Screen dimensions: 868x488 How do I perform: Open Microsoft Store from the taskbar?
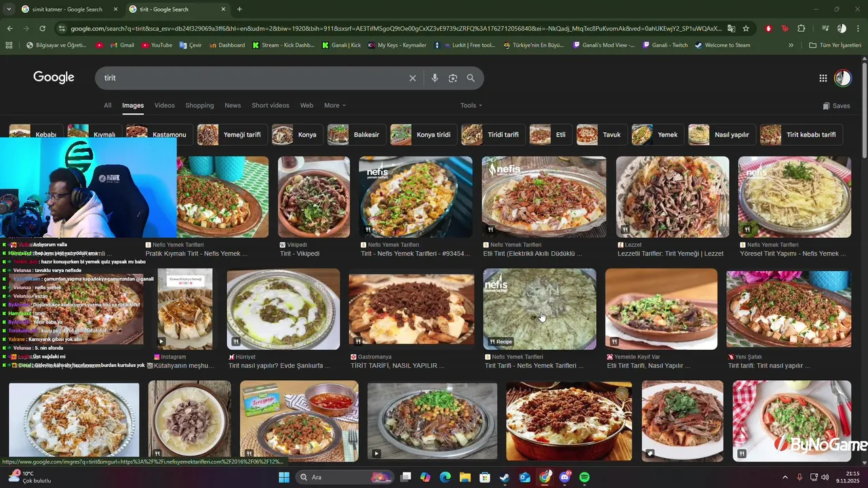tap(485, 477)
